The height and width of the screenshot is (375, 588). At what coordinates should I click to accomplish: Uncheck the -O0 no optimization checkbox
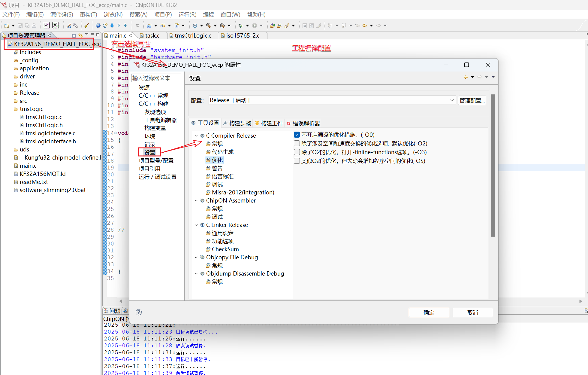tap(297, 135)
